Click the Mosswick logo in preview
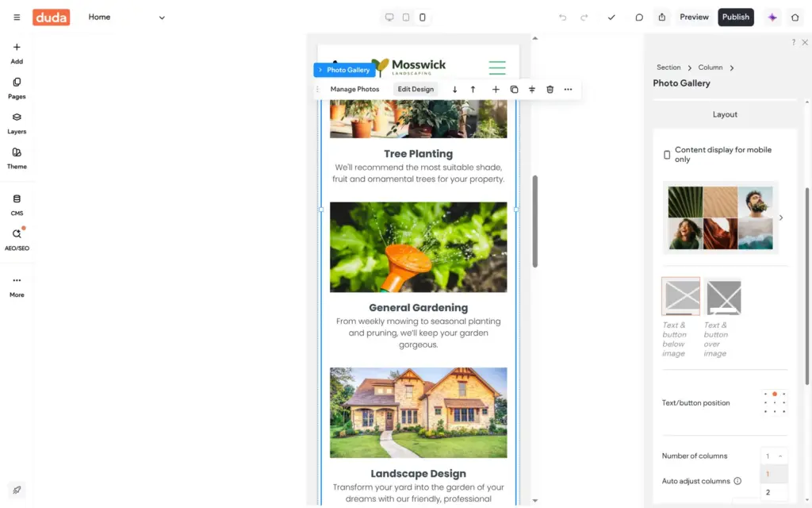The height and width of the screenshot is (508, 812). click(x=409, y=67)
